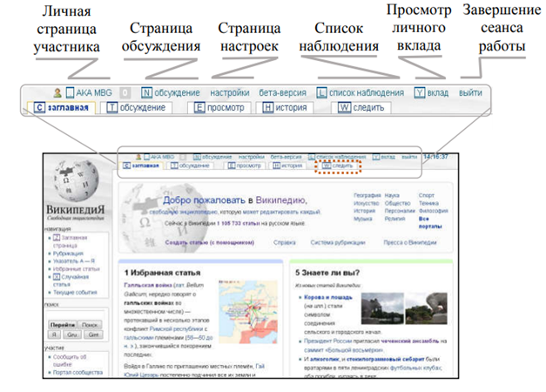Image resolution: width=546 pixels, height=392 pixels.
Task: Open Портал сообщества in the sidebar
Action: 78,373
